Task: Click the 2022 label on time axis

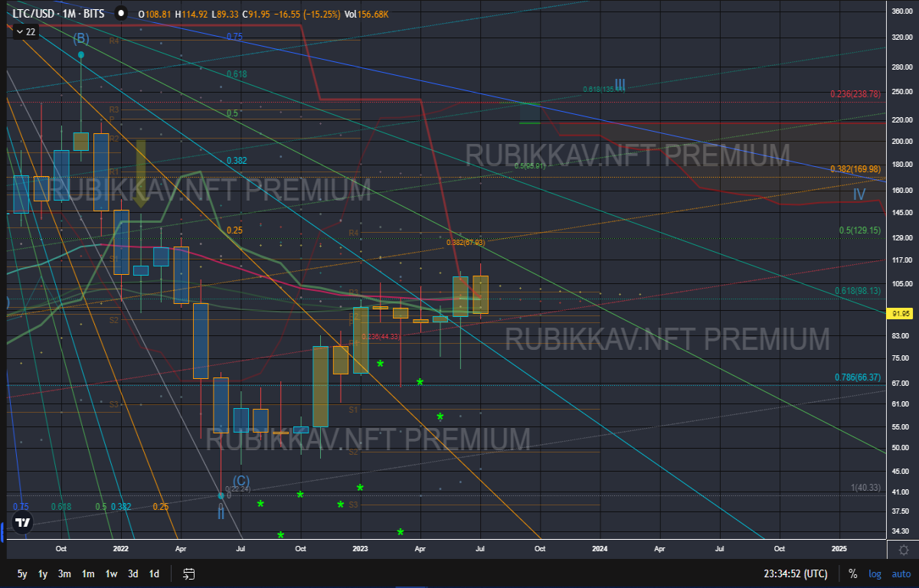Action: 120,549
